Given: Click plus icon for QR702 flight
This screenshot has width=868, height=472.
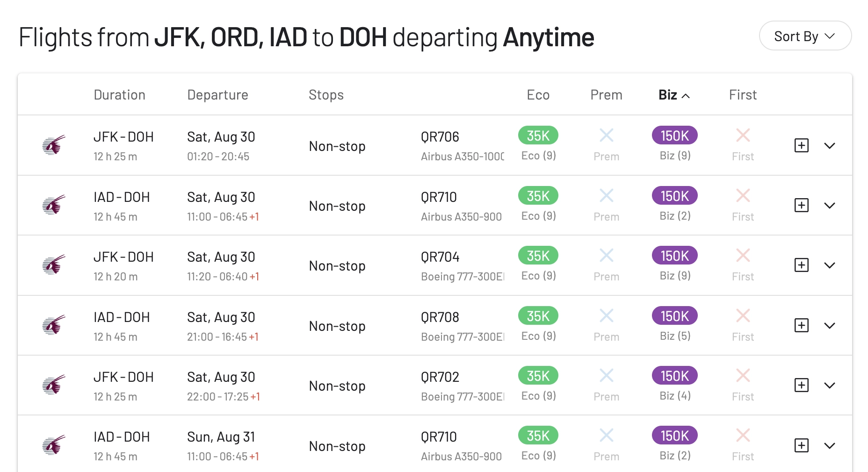Looking at the screenshot, I should (x=802, y=385).
